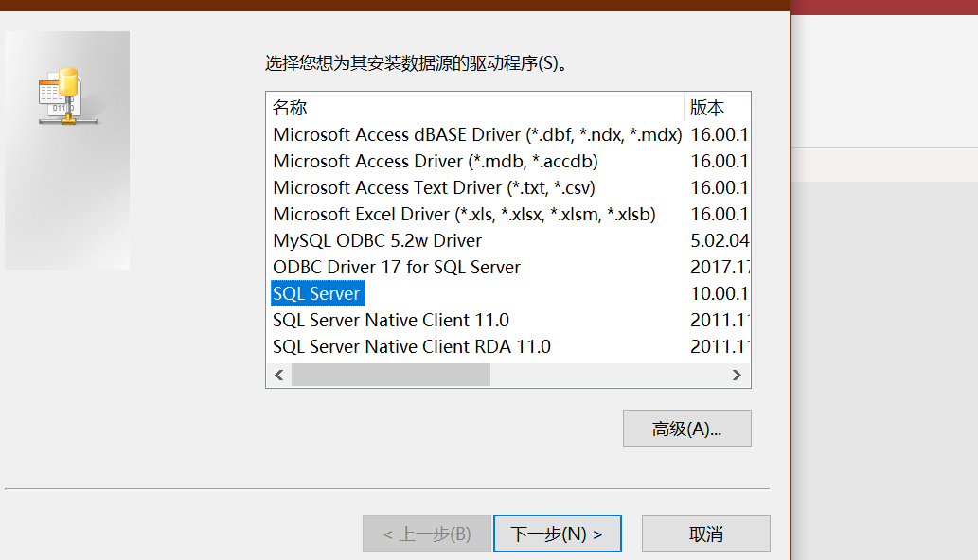
Task: Select SQL Server Native Client RDA 11.0
Action: (x=412, y=346)
